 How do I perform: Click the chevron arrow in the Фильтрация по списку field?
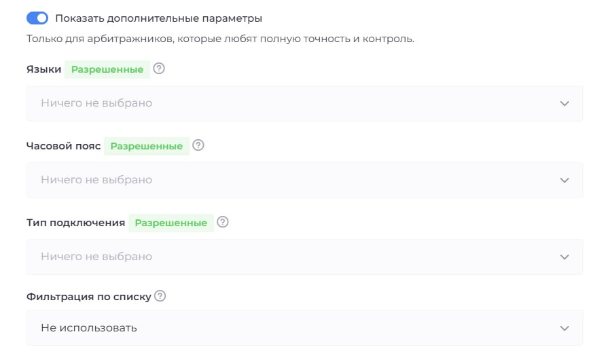[564, 328]
